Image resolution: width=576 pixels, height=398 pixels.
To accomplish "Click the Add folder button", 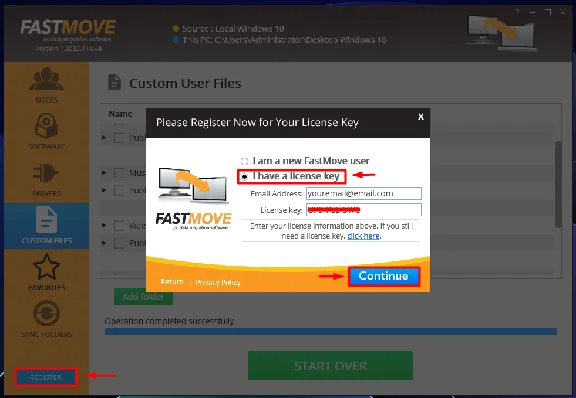I will (143, 297).
